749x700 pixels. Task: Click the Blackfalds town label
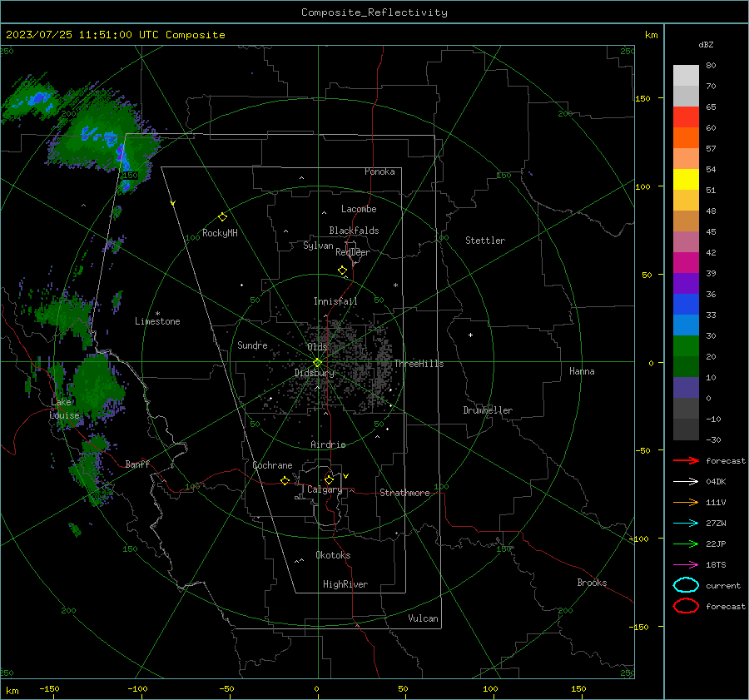[354, 231]
